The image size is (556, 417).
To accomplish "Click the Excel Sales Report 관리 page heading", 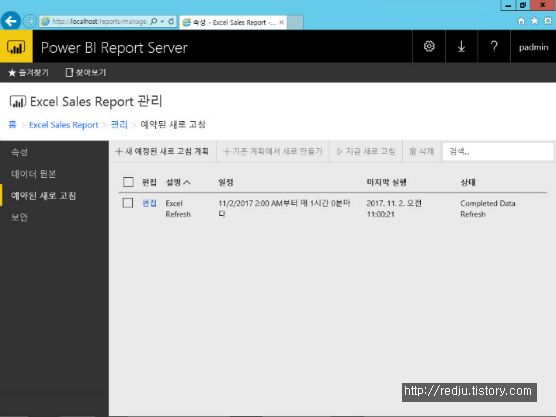I will pyautogui.click(x=96, y=101).
